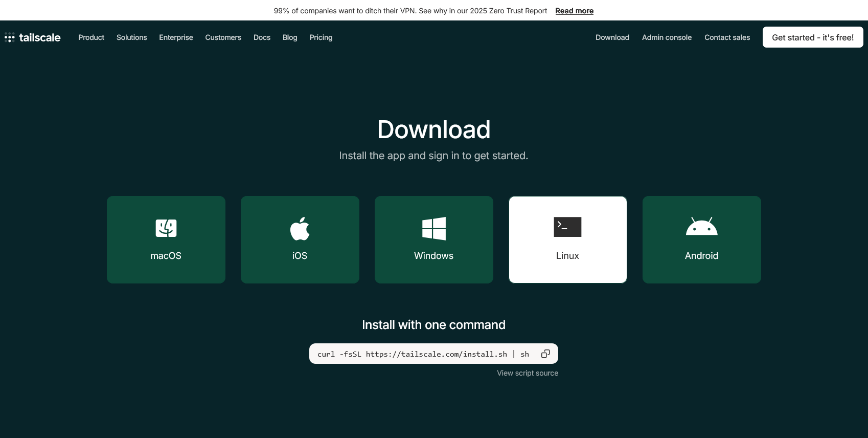The width and height of the screenshot is (868, 438).
Task: Select the Apple logo for iOS
Action: pos(300,228)
